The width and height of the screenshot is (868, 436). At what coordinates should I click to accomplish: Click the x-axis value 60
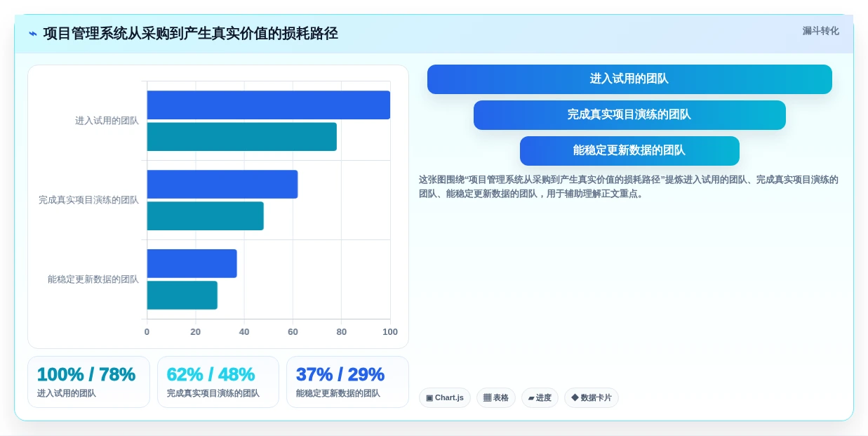click(293, 332)
